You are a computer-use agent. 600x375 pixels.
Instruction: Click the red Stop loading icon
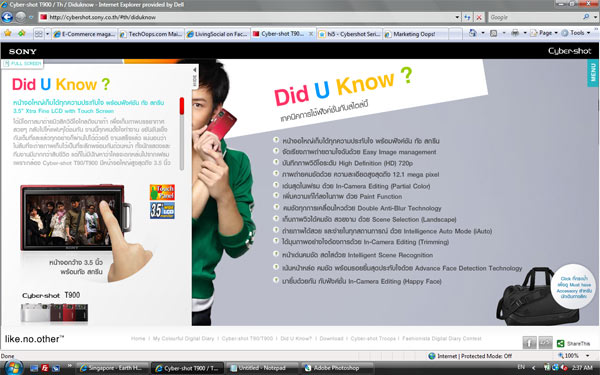(479, 17)
